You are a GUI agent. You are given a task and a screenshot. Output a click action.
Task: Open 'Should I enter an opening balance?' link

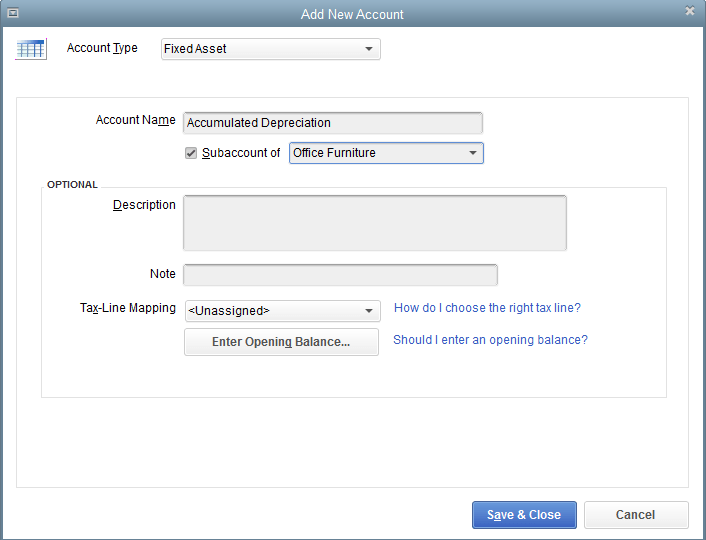tap(490, 340)
